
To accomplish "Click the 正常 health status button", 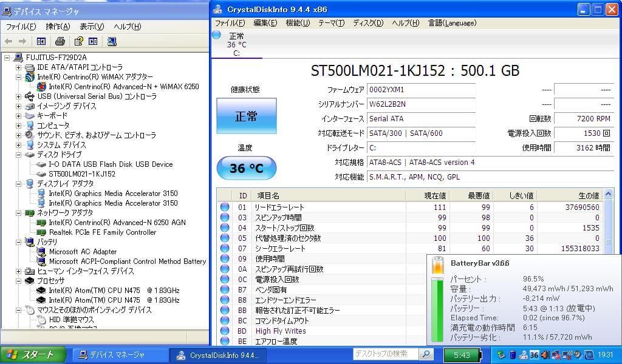I will (246, 115).
